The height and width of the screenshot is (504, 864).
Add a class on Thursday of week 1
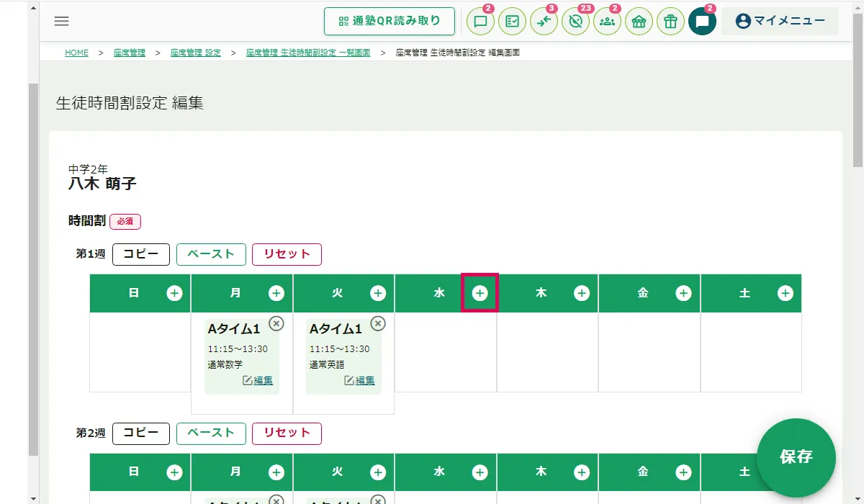[582, 293]
